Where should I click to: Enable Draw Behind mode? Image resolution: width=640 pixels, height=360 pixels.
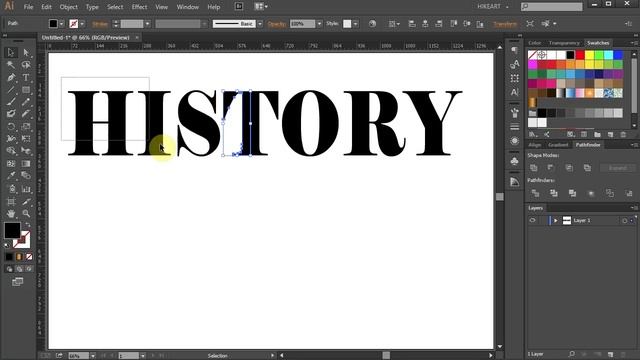19,269
